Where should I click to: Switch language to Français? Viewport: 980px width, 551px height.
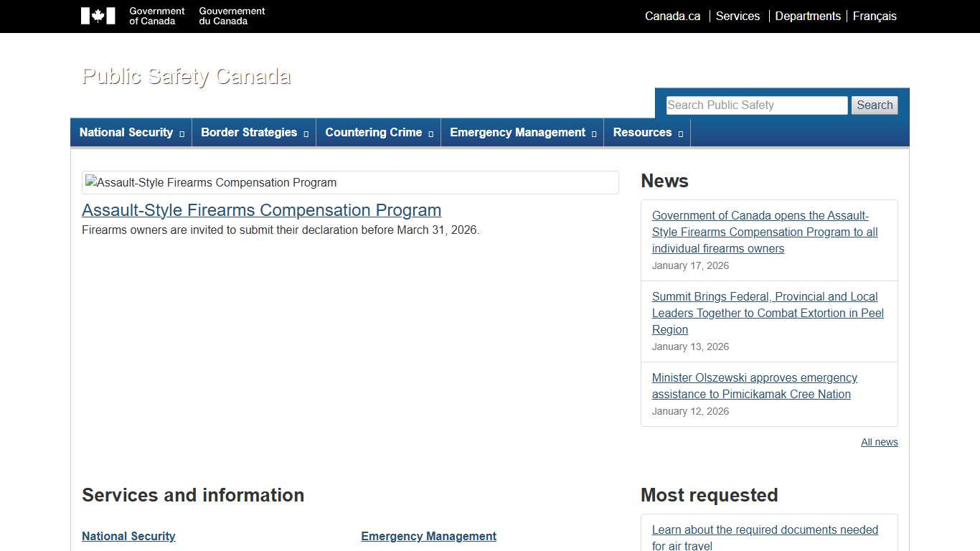tap(875, 16)
